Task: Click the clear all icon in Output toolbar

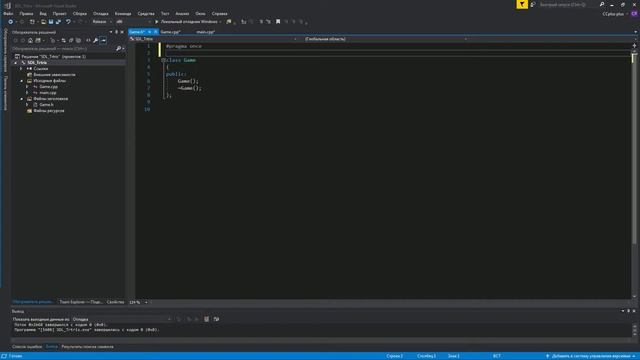Action: click(207, 319)
